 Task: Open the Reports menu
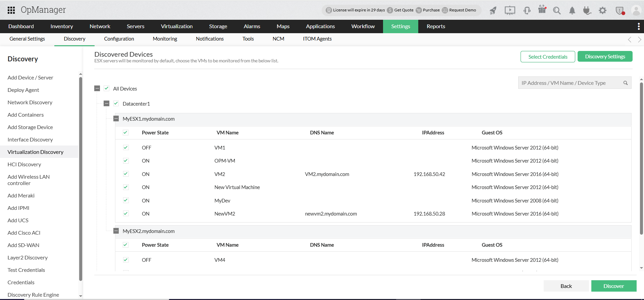coord(436,26)
